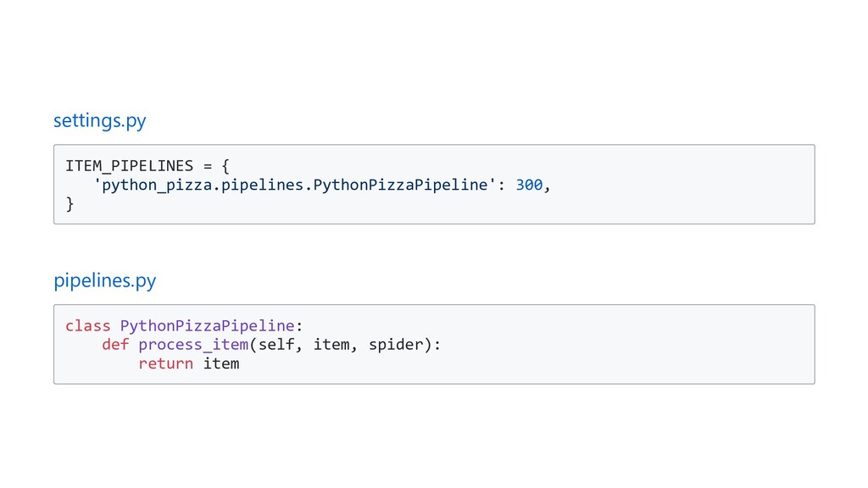Image resolution: width=868 pixels, height=488 pixels.
Task: Click the self parameter
Action: [276, 345]
